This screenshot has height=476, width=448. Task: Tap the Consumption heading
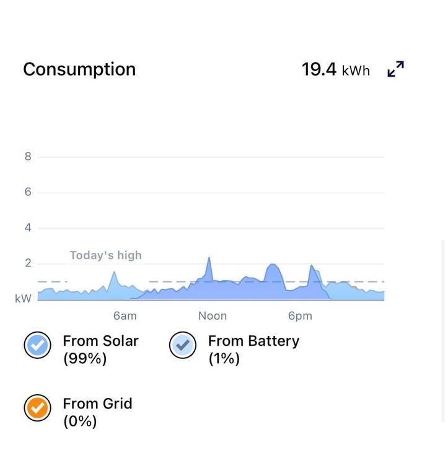click(79, 69)
